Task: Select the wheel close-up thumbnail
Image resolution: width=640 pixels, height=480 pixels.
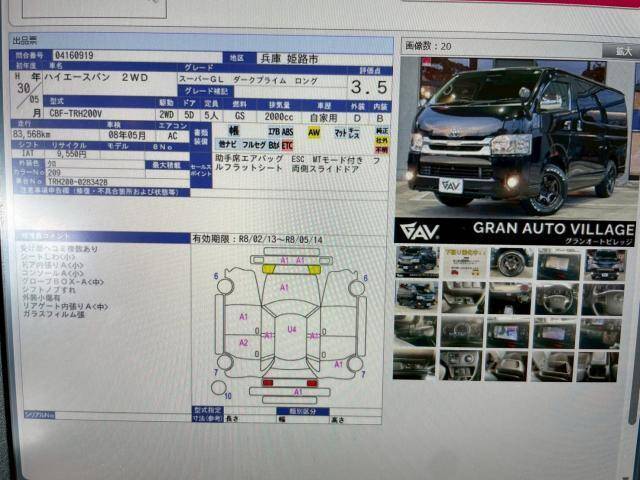Action: pos(511,263)
